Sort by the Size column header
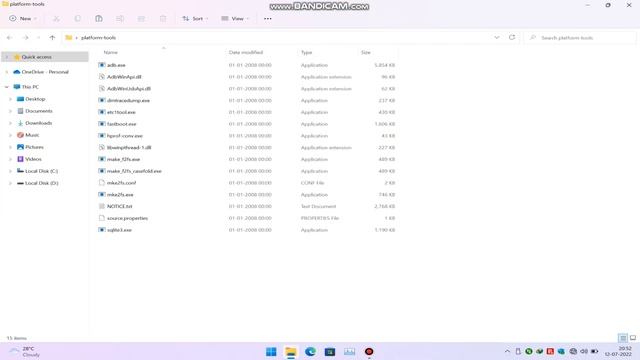 [x=366, y=52]
